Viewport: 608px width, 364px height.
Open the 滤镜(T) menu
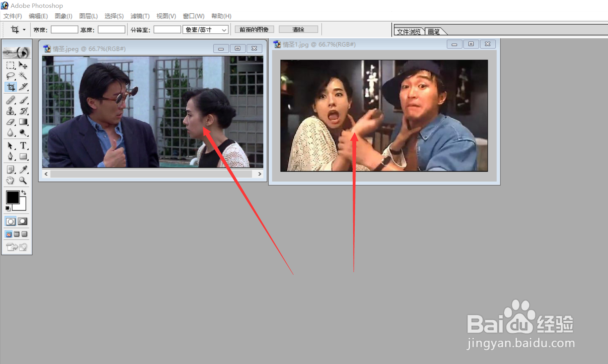pos(140,16)
